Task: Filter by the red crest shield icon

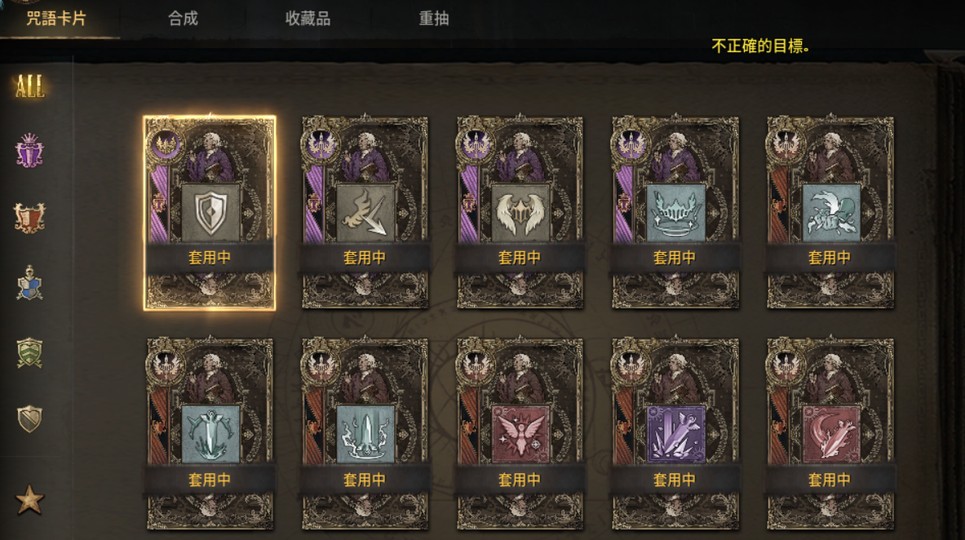Action: [29, 217]
